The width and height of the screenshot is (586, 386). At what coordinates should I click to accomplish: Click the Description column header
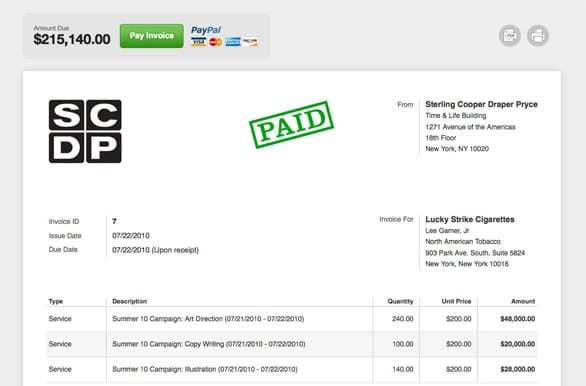[130, 301]
